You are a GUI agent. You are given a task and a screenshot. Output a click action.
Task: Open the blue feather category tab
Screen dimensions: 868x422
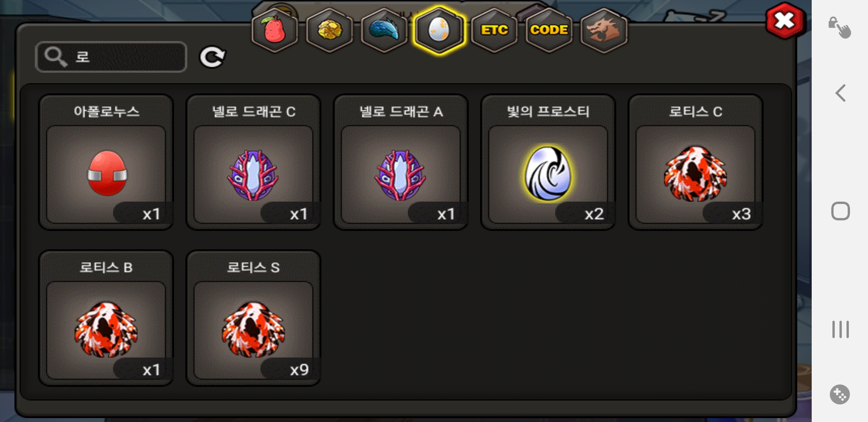pos(384,30)
